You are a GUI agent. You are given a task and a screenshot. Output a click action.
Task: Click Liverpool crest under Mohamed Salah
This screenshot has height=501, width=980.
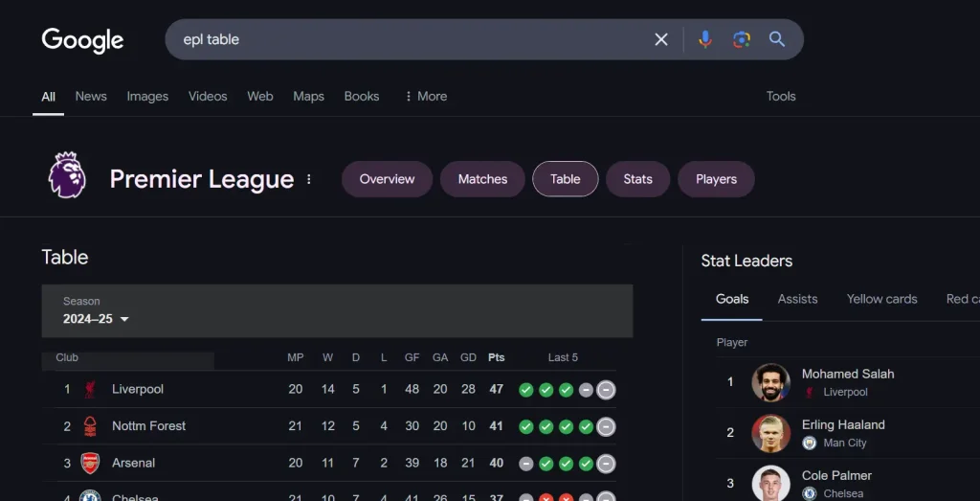(810, 392)
